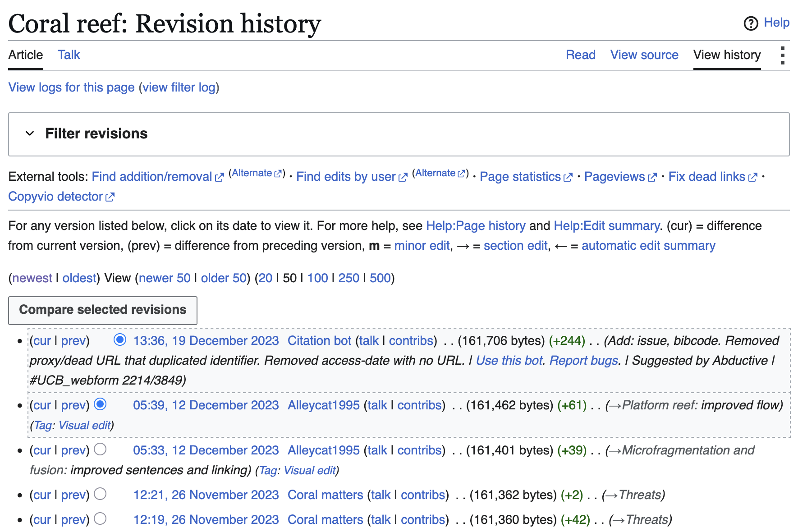Viewport: 807px width, 532px height.
Task: Open the 12:21, 26 November 2023 revision
Action: 206,495
